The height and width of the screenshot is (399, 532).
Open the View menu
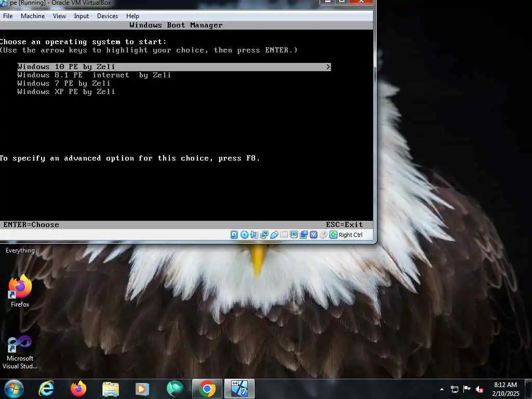(59, 16)
